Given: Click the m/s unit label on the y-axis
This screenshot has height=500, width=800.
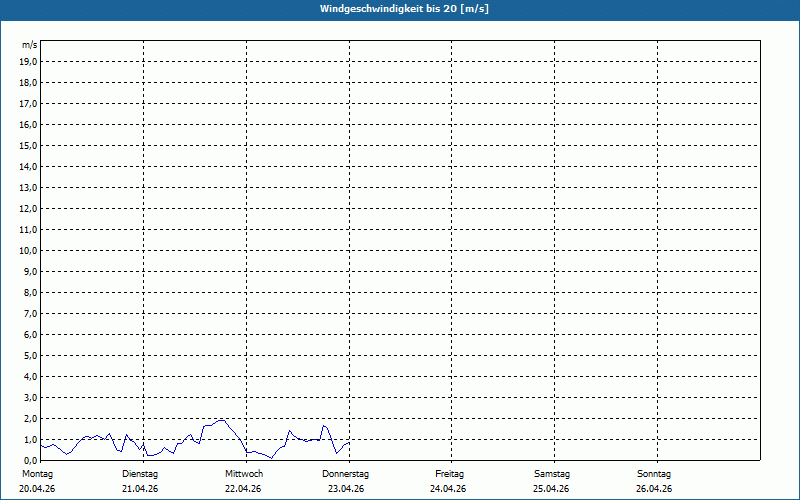Looking at the screenshot, I should click(30, 45).
